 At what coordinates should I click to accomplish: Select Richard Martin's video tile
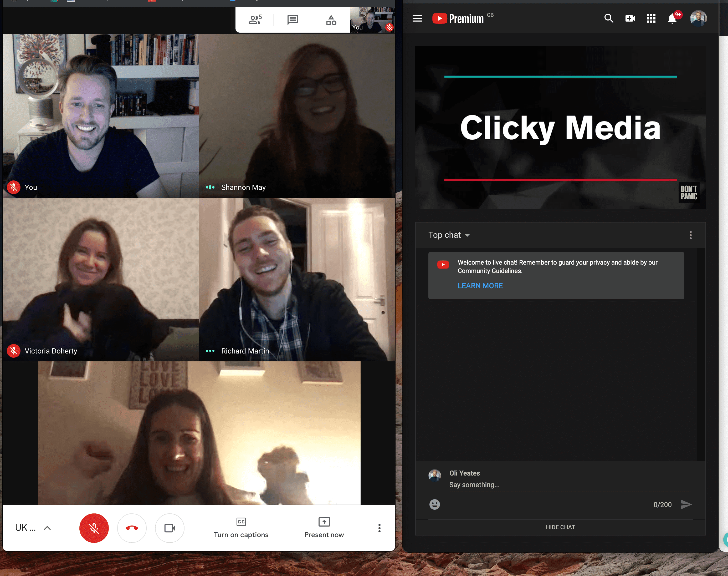pos(297,279)
